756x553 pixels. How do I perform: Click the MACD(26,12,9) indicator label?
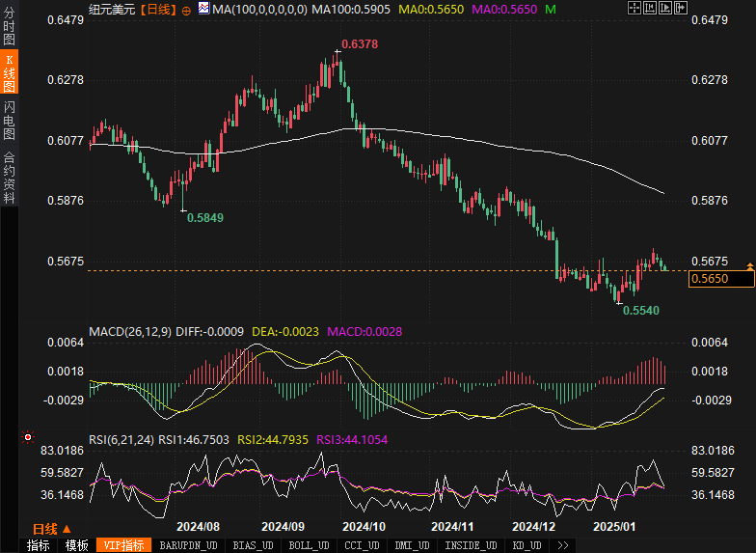click(130, 331)
